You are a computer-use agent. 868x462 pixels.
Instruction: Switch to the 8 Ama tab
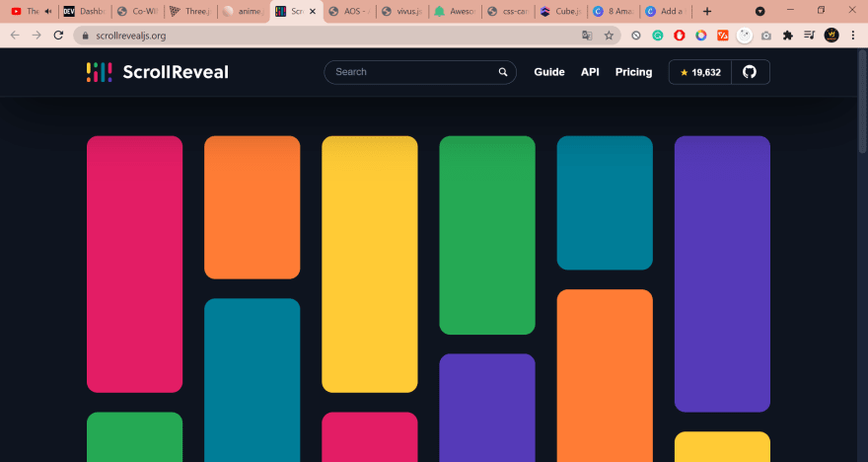[x=614, y=11]
